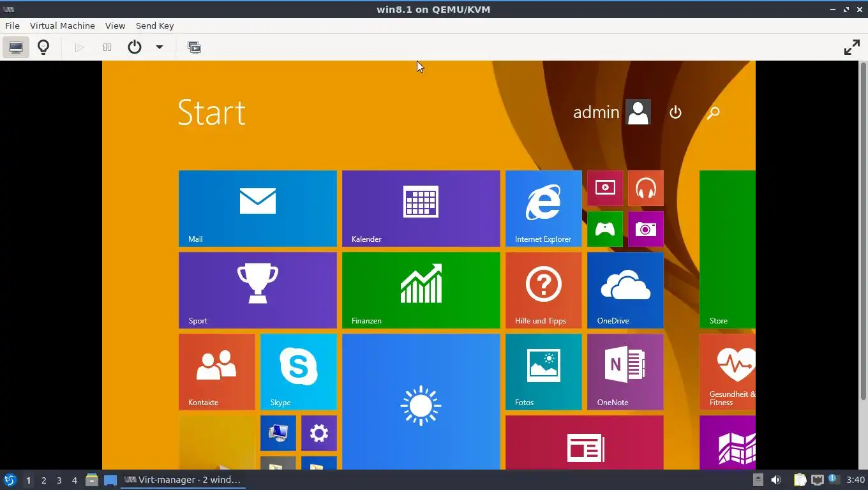Click the network tray icon
Screen dimensions: 868x490
click(817, 480)
